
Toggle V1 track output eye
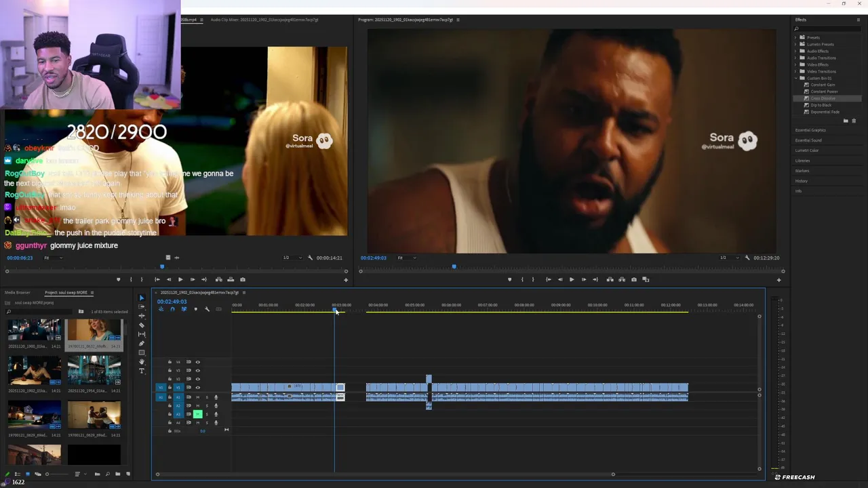198,388
